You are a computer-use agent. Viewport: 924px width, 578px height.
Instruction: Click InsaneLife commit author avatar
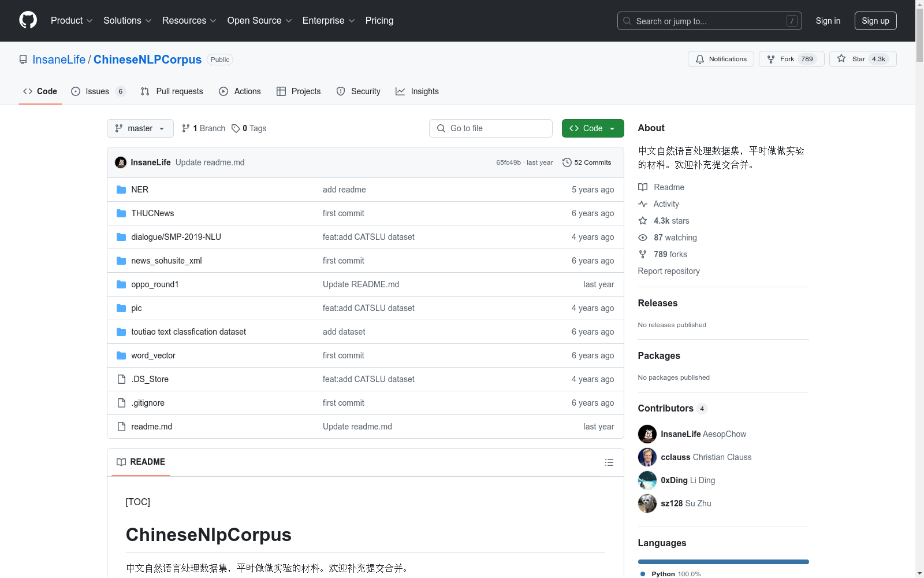tap(121, 162)
